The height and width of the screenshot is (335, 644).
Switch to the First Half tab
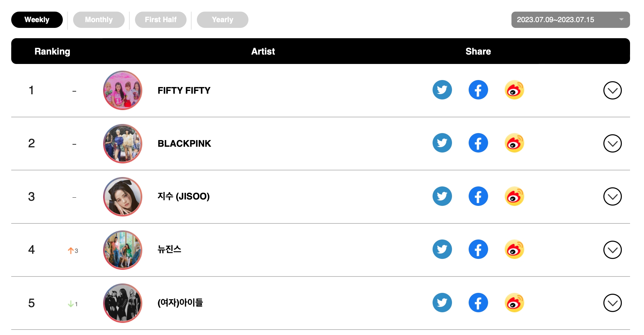tap(160, 20)
